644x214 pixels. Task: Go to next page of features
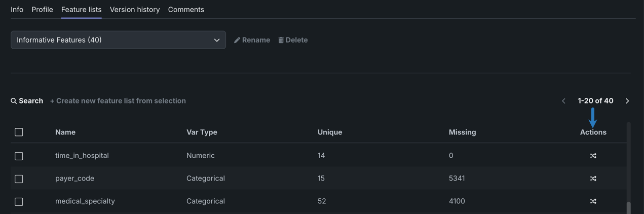coord(627,101)
